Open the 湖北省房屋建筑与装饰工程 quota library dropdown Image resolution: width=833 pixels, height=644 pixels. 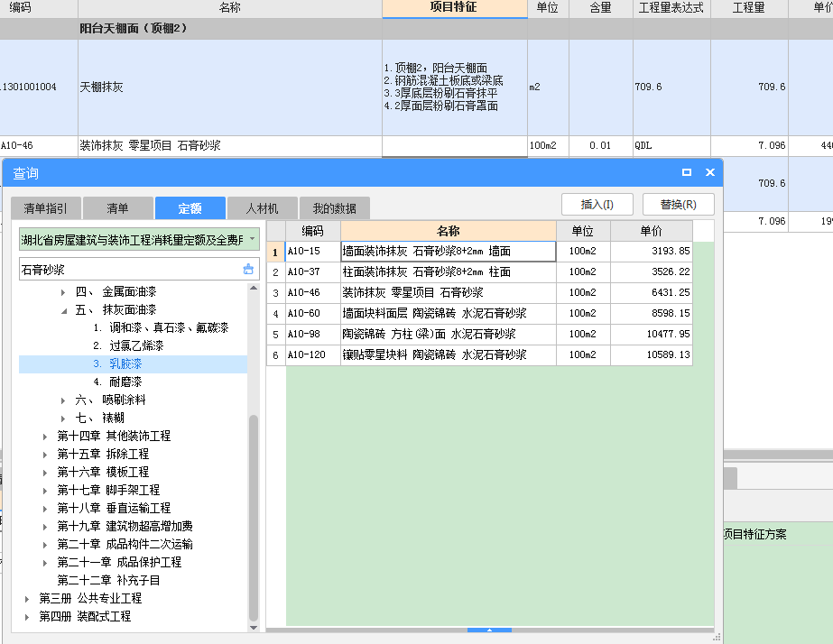(x=253, y=239)
